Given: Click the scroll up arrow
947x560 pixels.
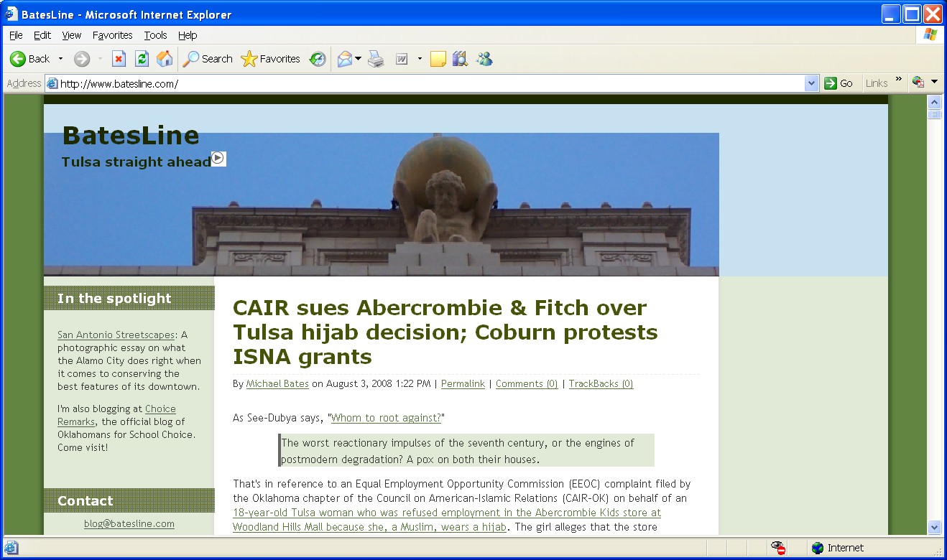Looking at the screenshot, I should [x=935, y=102].
